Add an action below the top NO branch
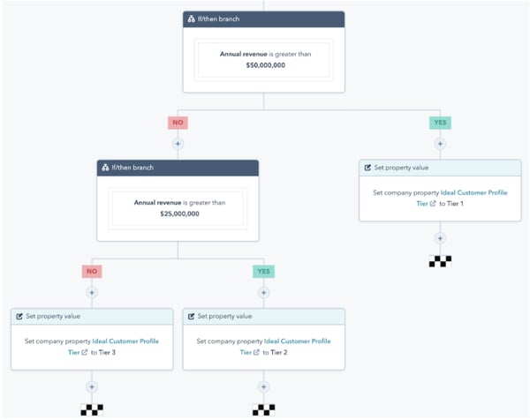530x420 pixels. tap(178, 143)
